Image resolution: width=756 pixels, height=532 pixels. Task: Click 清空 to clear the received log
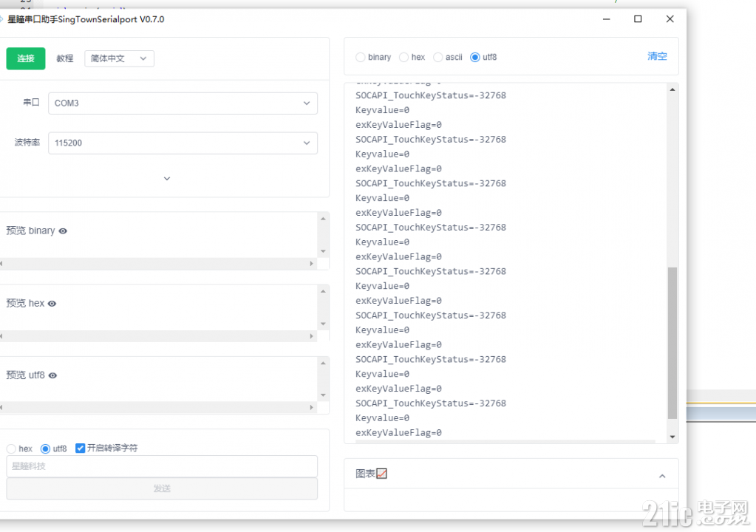click(657, 56)
